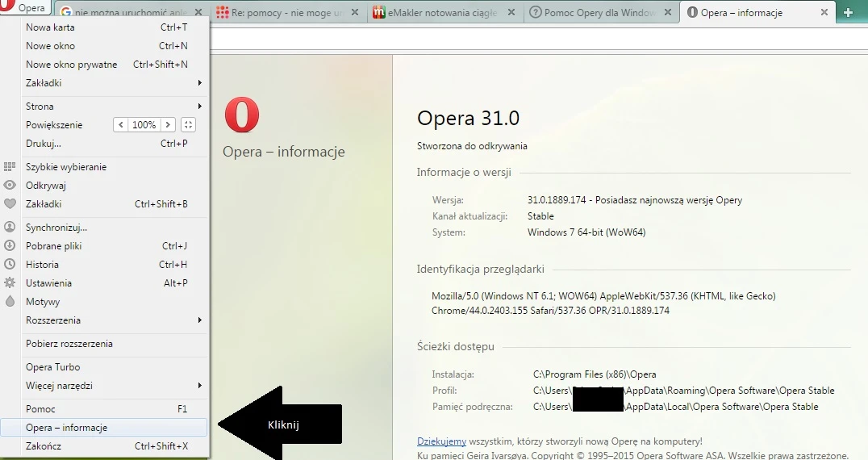Viewport: 868px width, 460px height.
Task: Select Motywy menu entry
Action: (105, 302)
